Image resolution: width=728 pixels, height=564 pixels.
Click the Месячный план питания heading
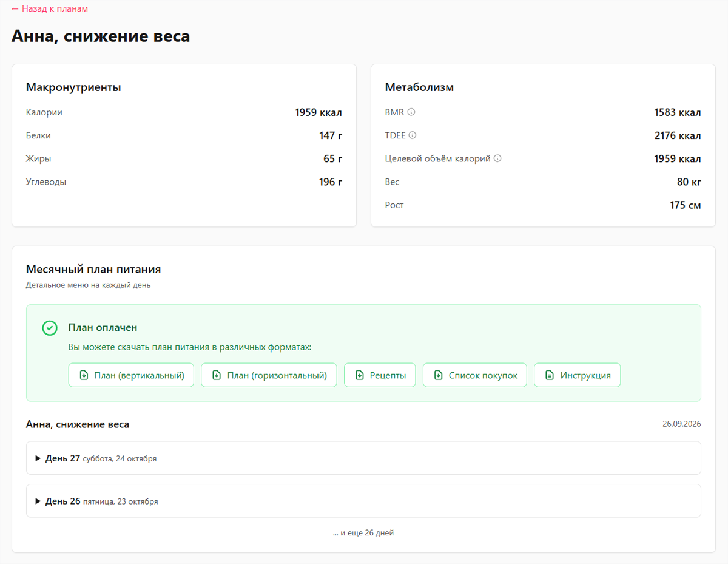93,269
